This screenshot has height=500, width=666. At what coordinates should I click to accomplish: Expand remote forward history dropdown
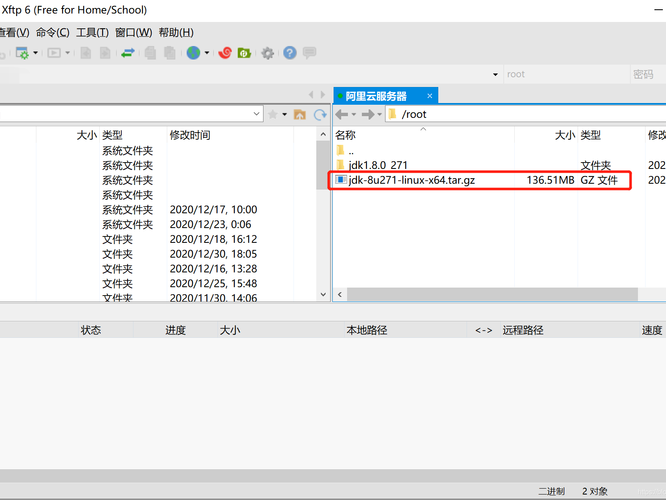click(x=380, y=114)
